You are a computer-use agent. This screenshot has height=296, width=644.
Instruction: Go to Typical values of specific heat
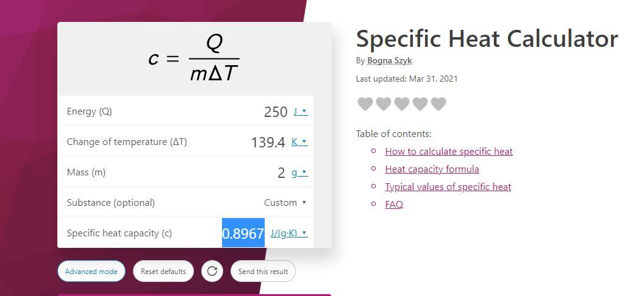(448, 187)
